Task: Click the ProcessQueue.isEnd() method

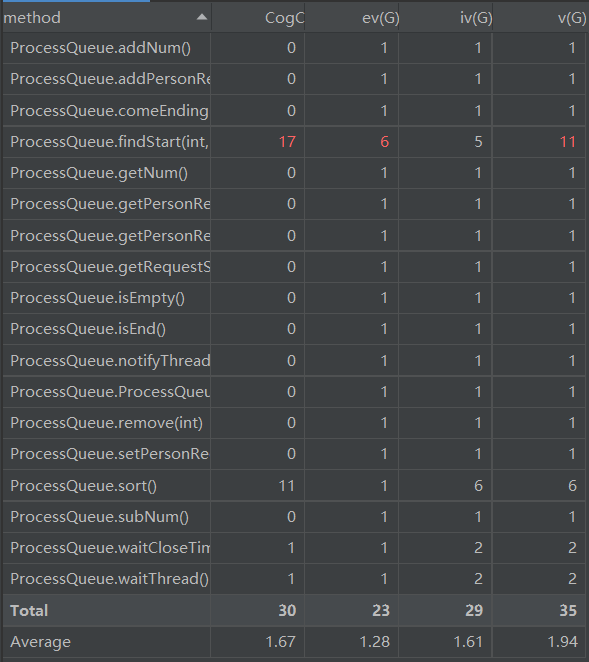Action: 88,329
